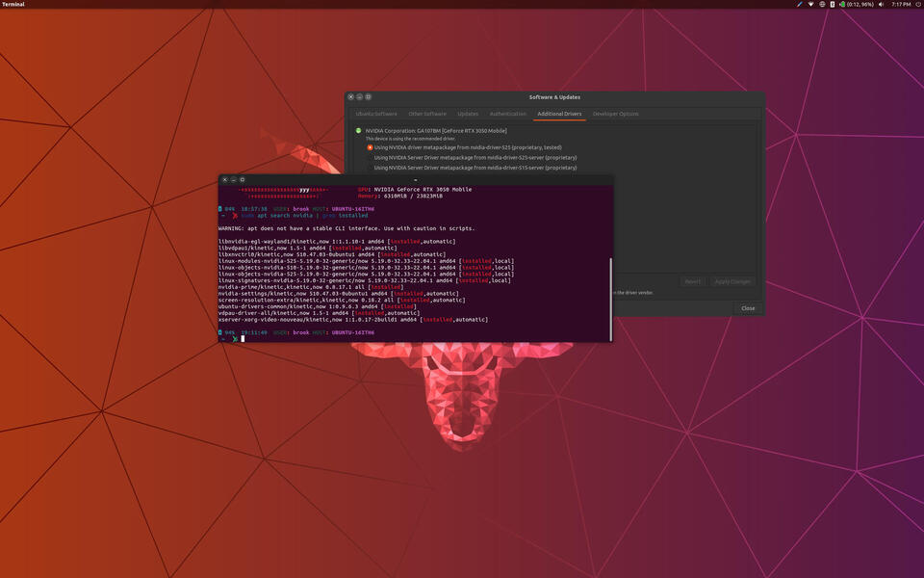Screen dimensions: 924x578
Task: Click the terminal vertical scrollbar handle
Action: 610,299
